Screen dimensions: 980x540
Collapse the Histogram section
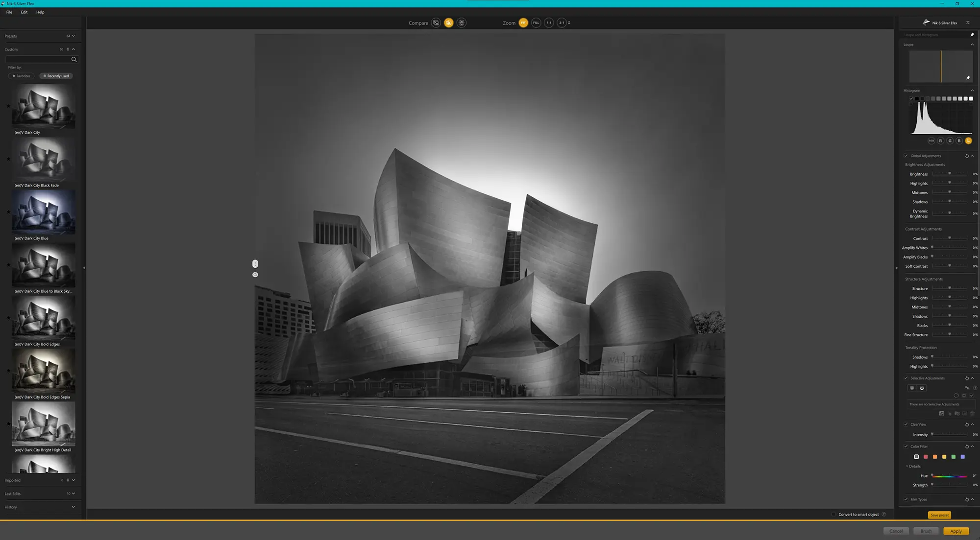click(972, 91)
